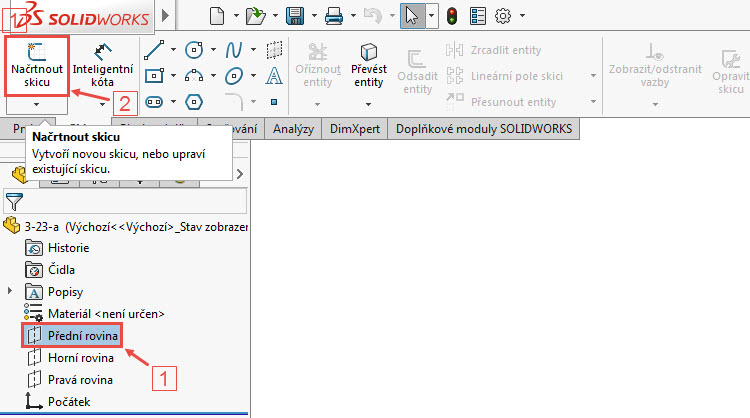Select the sketch Plane tool icon

point(274,50)
